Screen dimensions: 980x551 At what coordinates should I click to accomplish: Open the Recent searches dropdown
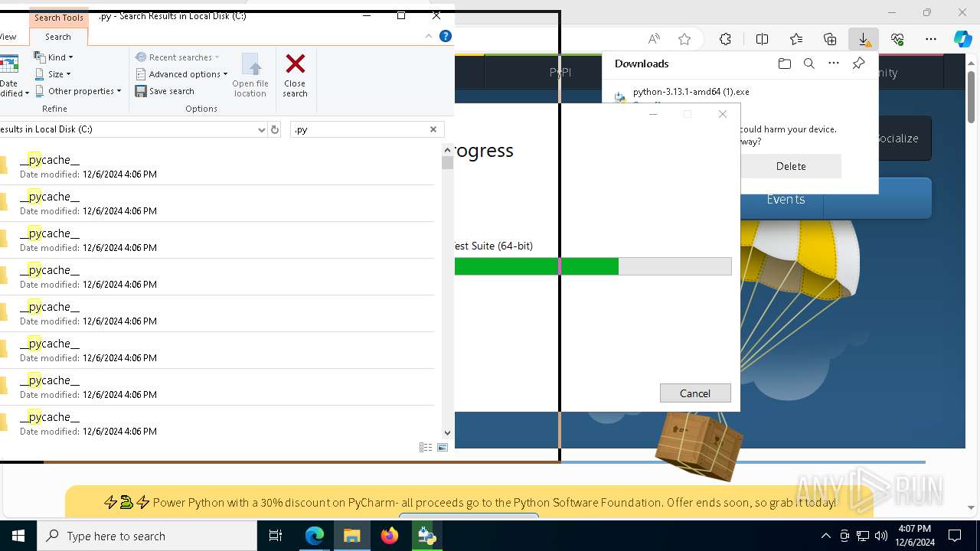(178, 57)
